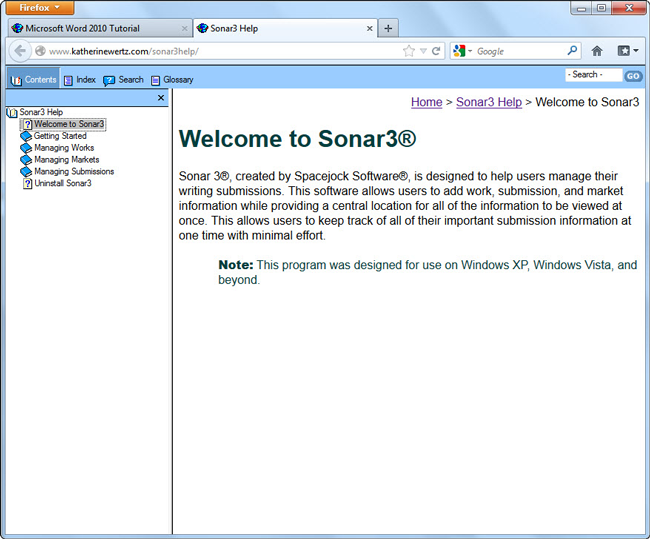This screenshot has width=650, height=539.
Task: Expand the Getting Started book
Action: [60, 136]
